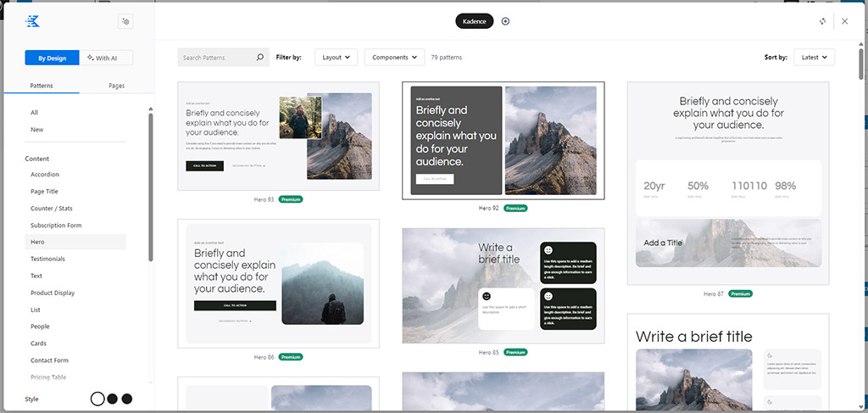Screen dimensions: 868x413
Task: Expand the Components filter dropdown
Action: (394, 58)
